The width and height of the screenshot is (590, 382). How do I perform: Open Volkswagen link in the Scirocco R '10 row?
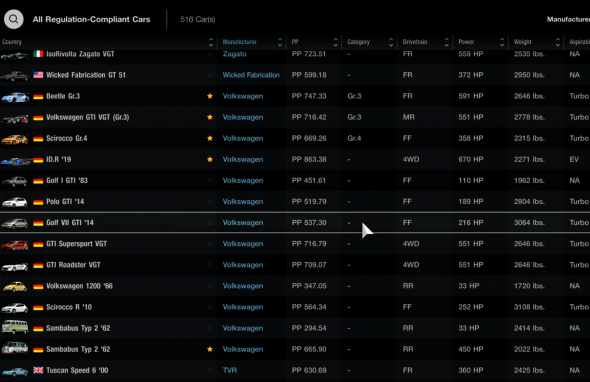point(243,307)
